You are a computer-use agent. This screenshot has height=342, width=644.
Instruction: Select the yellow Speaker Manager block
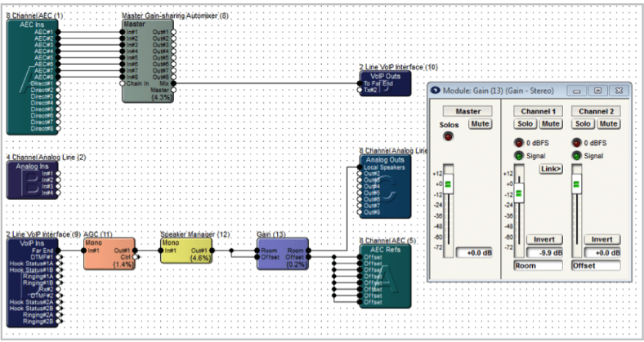point(186,250)
